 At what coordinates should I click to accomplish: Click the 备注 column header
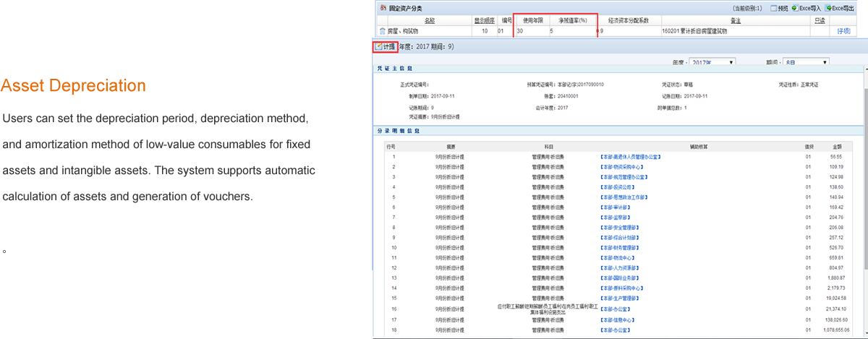pos(736,20)
